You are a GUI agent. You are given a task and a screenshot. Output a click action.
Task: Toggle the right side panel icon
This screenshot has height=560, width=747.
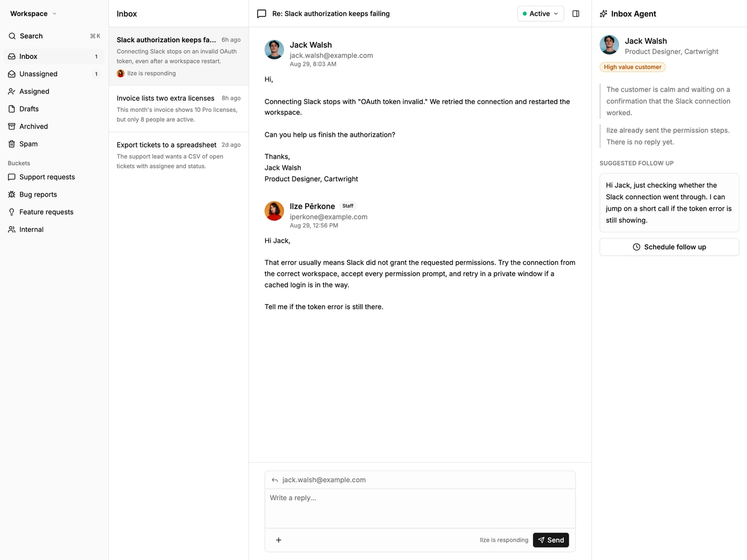(576, 13)
